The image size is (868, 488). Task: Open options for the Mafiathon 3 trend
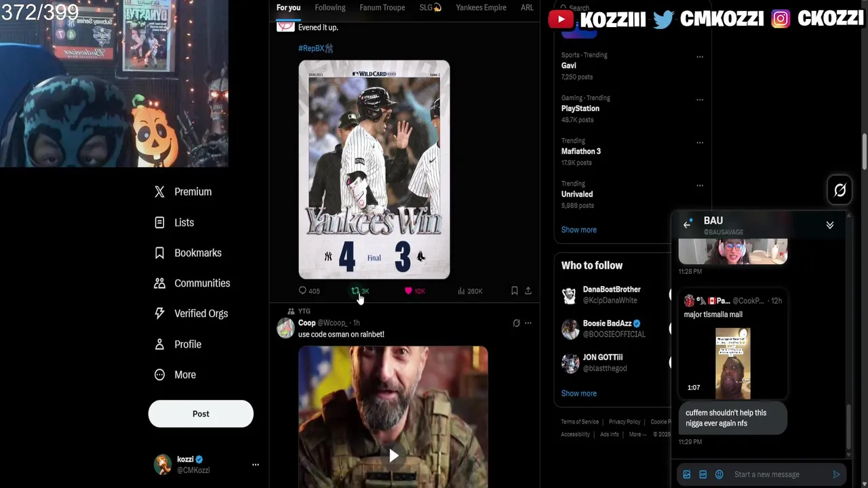coord(700,142)
